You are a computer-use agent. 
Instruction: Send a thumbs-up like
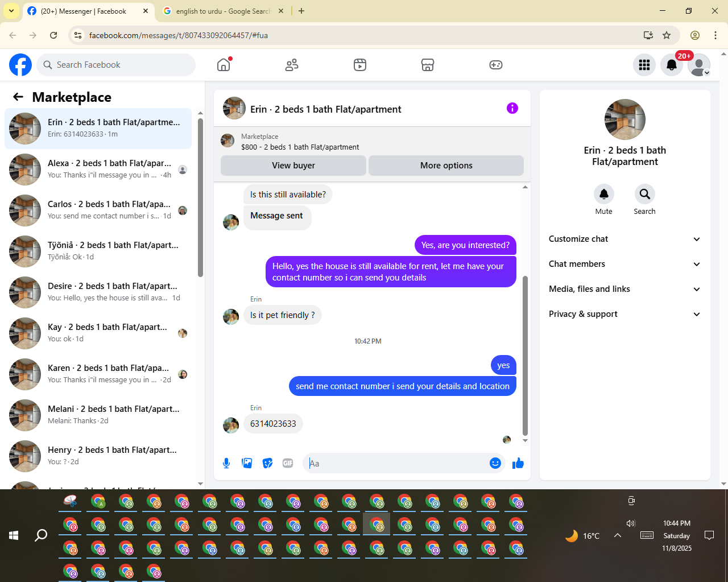[x=518, y=463]
